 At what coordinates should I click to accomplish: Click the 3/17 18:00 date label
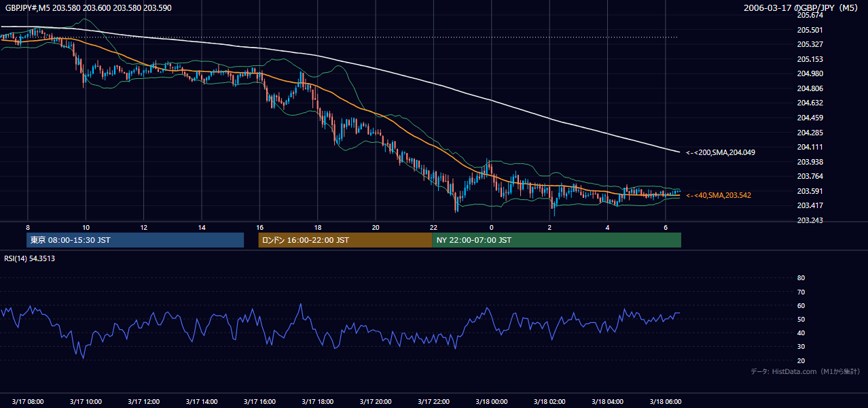coord(318,402)
